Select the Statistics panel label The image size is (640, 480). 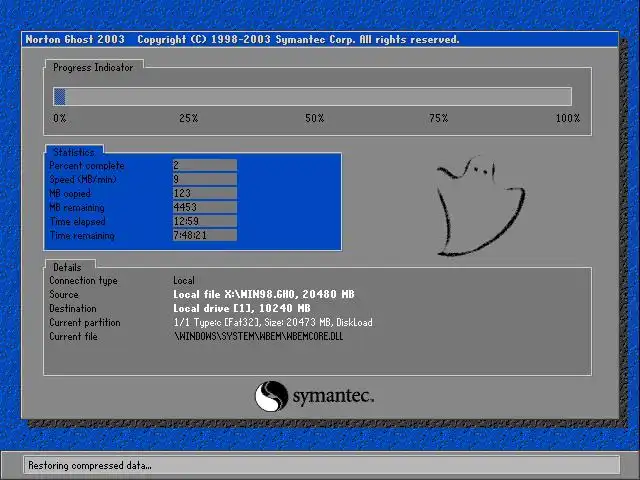click(x=74, y=152)
